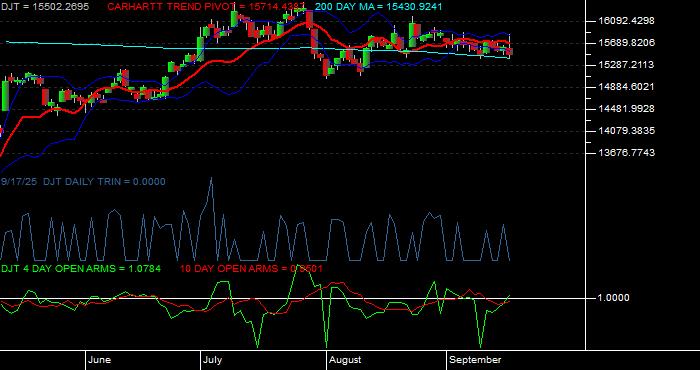
Task: Click the DJT 4 DAY OPEN ARMS label
Action: [x=80, y=269]
